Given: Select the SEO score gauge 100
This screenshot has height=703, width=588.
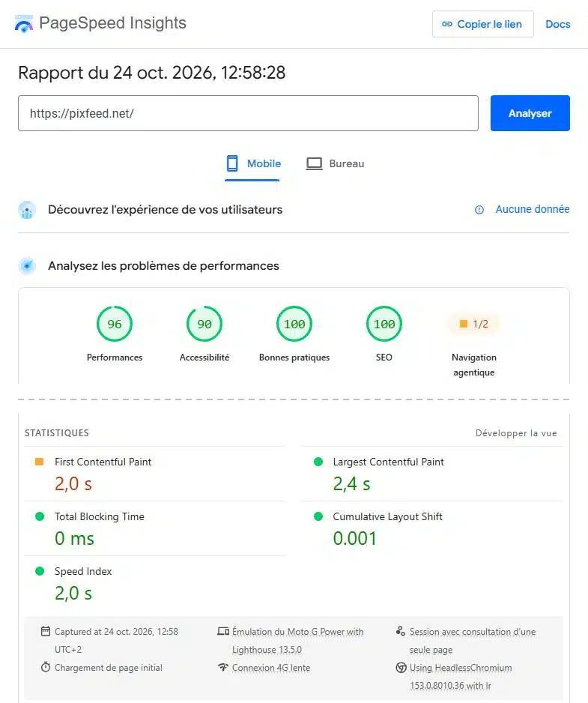Looking at the screenshot, I should (x=384, y=324).
